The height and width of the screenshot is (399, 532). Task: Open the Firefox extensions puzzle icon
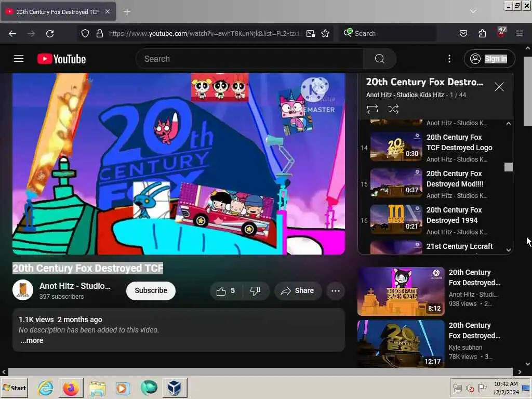(482, 33)
